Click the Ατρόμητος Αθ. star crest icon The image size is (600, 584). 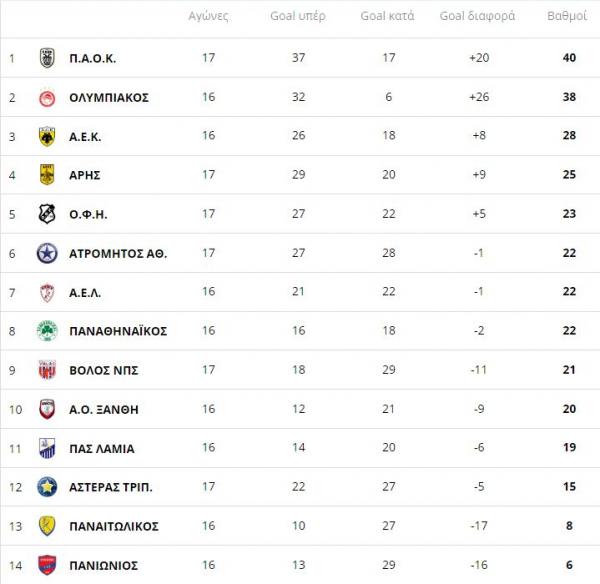click(x=46, y=253)
